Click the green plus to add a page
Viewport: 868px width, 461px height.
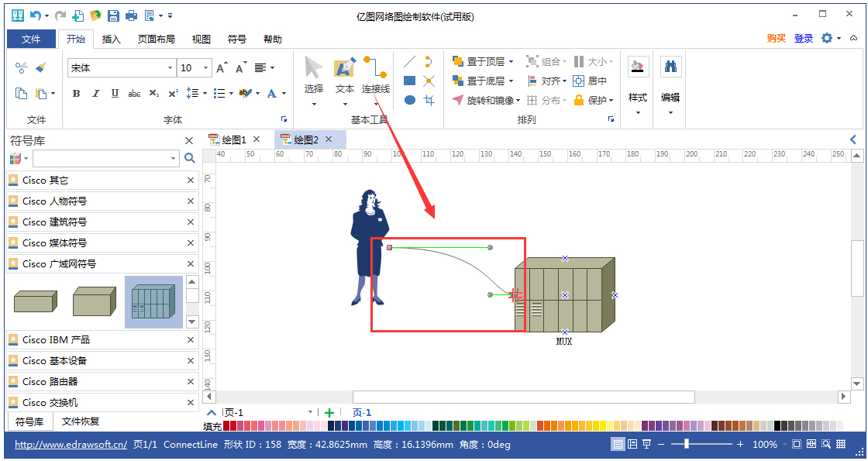click(328, 412)
